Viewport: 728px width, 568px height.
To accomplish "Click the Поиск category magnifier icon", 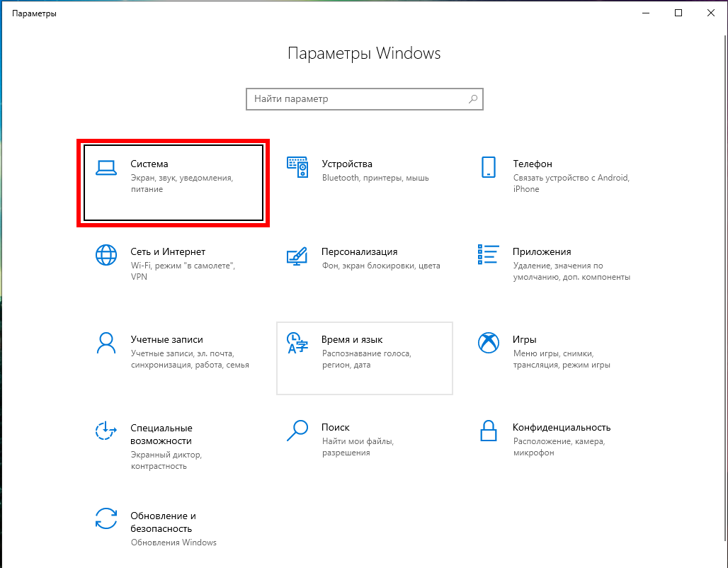I will [x=297, y=429].
